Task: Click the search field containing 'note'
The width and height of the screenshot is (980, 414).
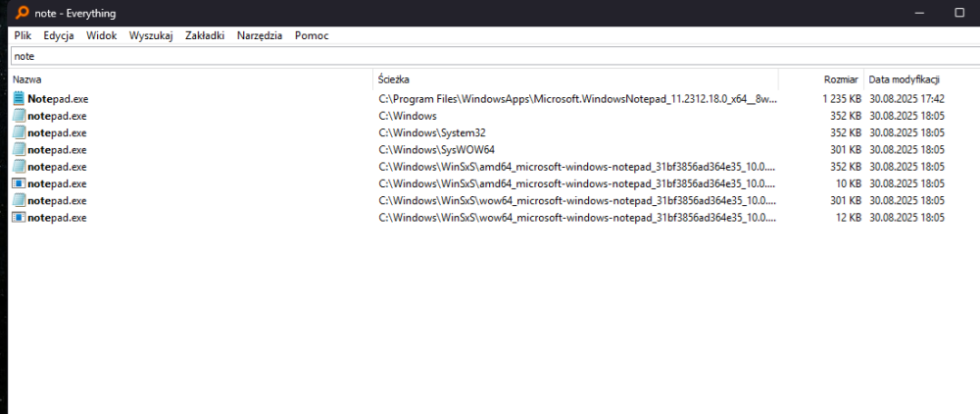Action: 495,56
